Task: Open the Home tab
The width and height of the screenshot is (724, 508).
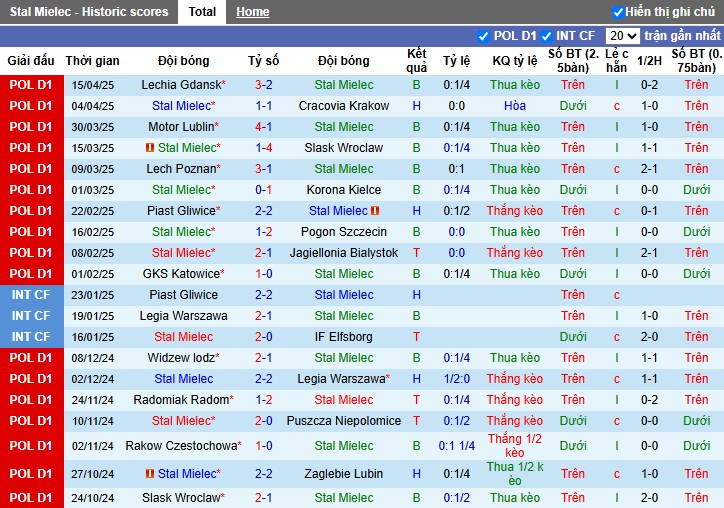Action: coord(253,12)
